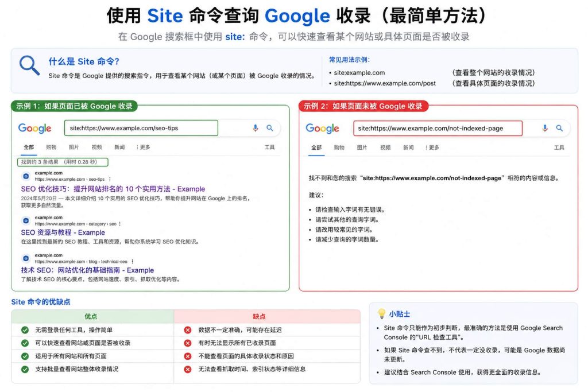Viewport: 588px width, 392px height.
Task: Open the three-dot menu next to the technical-seo URL
Action: point(133,262)
